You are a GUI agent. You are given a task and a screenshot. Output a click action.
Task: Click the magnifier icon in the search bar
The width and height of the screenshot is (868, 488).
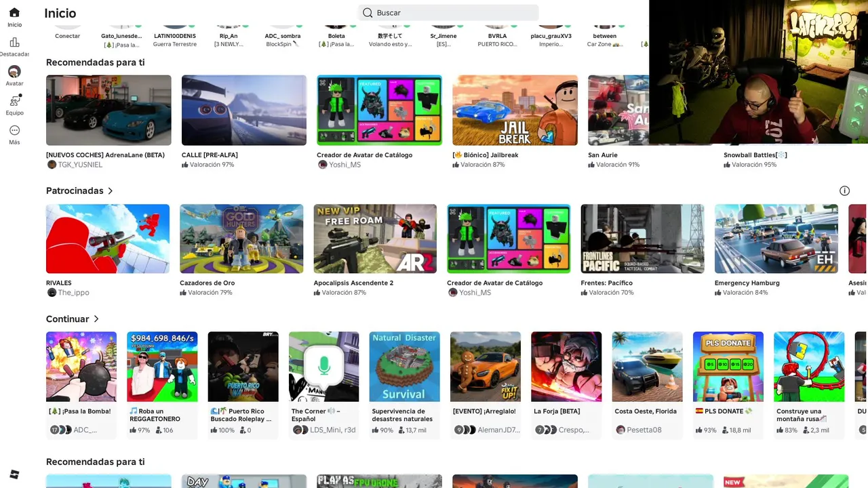tap(368, 13)
